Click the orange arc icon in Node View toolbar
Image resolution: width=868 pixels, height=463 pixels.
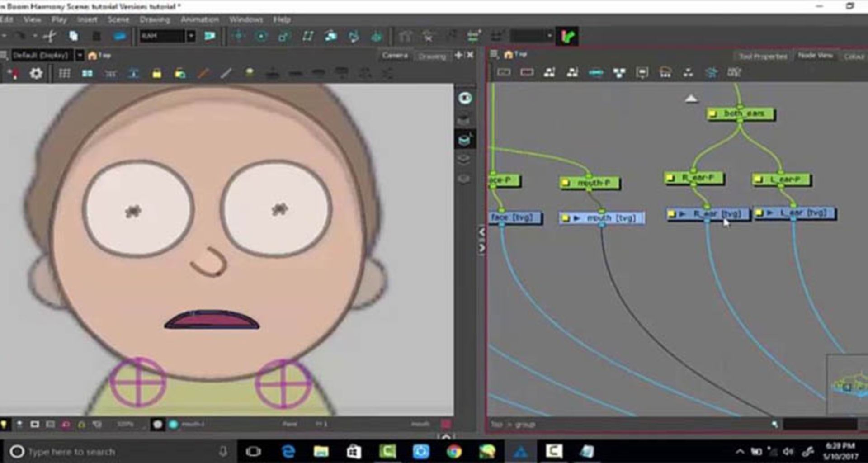(x=665, y=72)
